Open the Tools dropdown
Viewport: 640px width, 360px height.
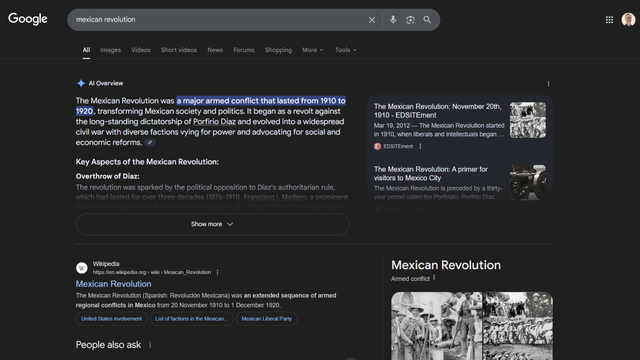(x=345, y=50)
